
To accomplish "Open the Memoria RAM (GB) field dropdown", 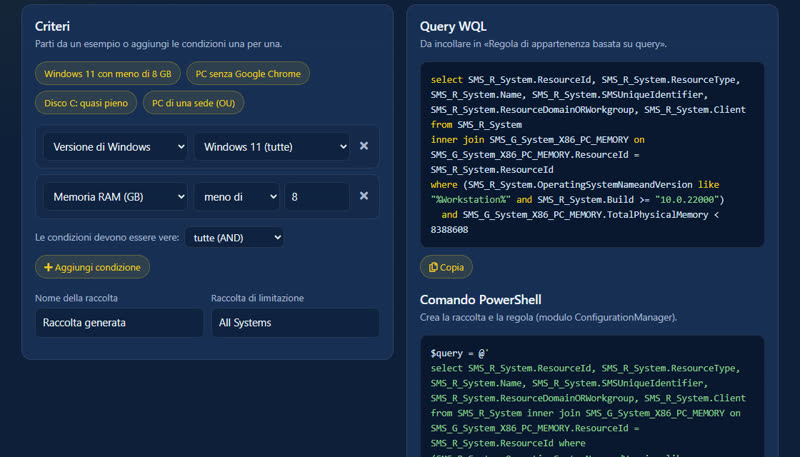I will tap(115, 197).
